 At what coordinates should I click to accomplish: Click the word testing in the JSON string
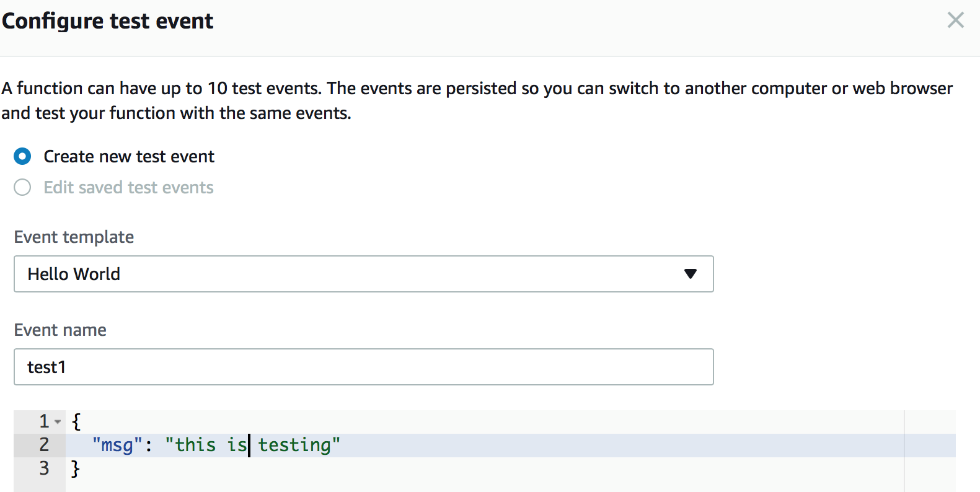coord(294,445)
